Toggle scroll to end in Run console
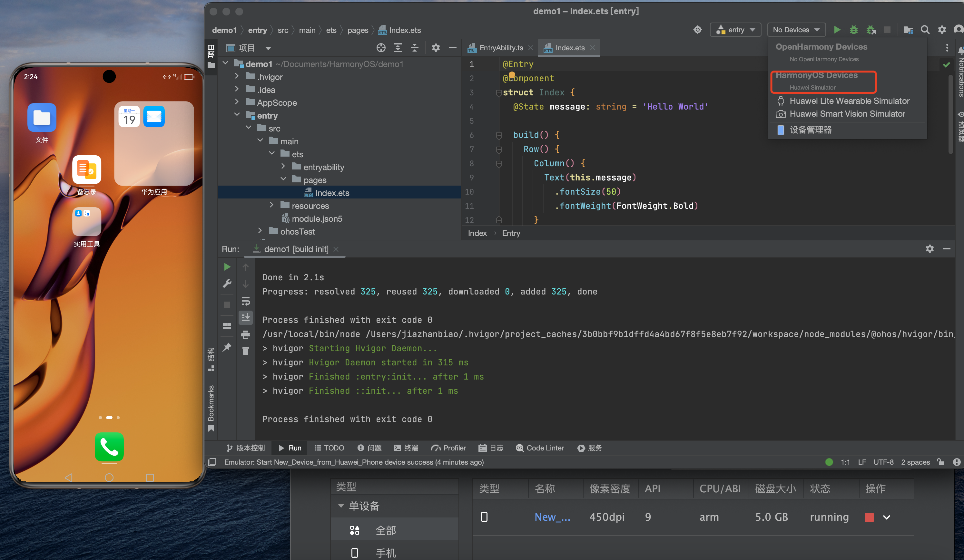Viewport: 964px width, 560px height. click(x=246, y=317)
